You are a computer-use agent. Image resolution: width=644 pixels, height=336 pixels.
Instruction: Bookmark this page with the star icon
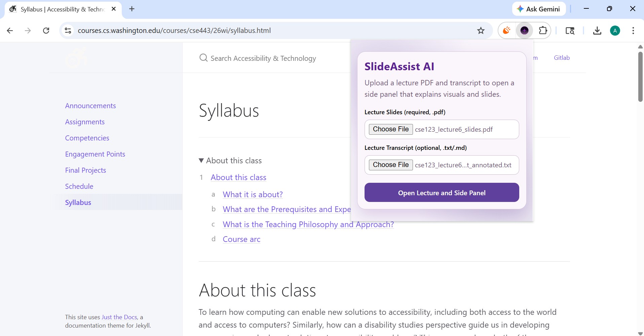[481, 30]
